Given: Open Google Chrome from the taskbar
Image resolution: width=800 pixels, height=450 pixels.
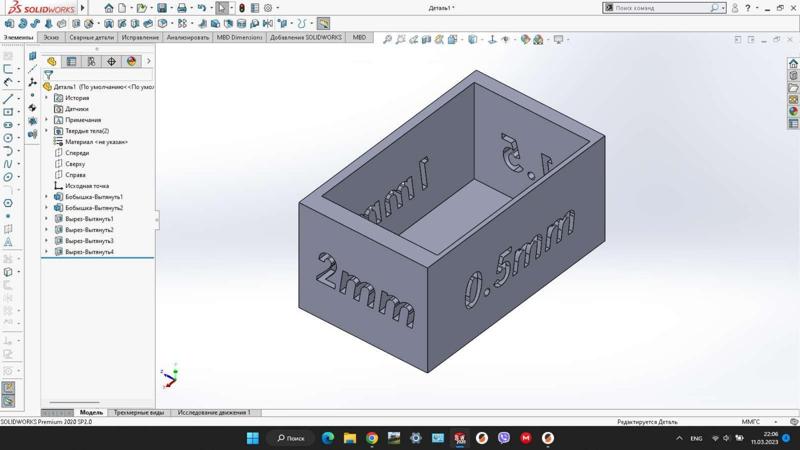Looking at the screenshot, I should 372,438.
